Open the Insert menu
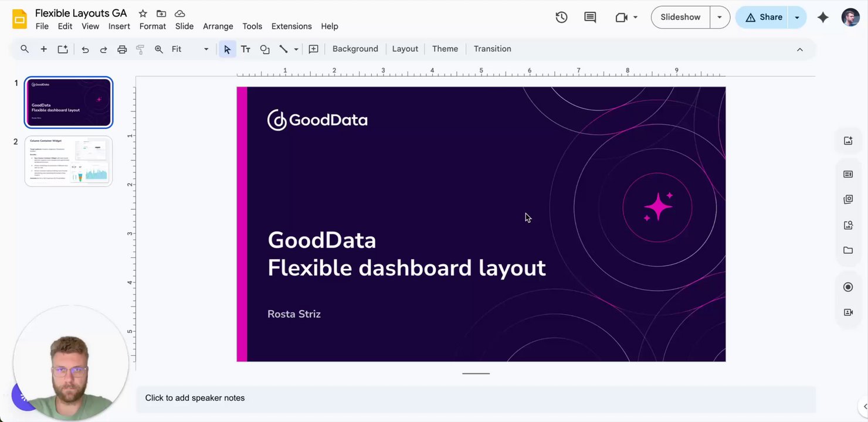 119,26
